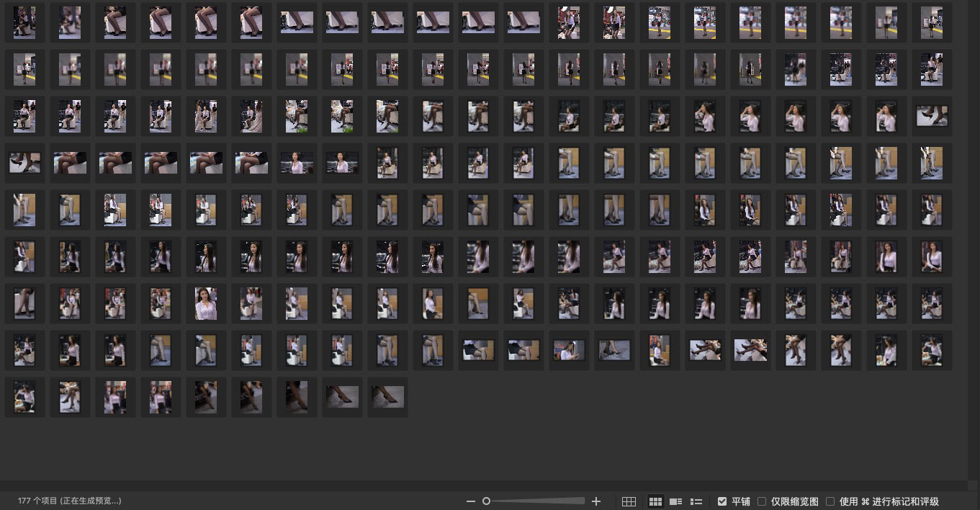Click the minus icon to shrink thumbnails
The width and height of the screenshot is (980, 510).
pos(471,501)
